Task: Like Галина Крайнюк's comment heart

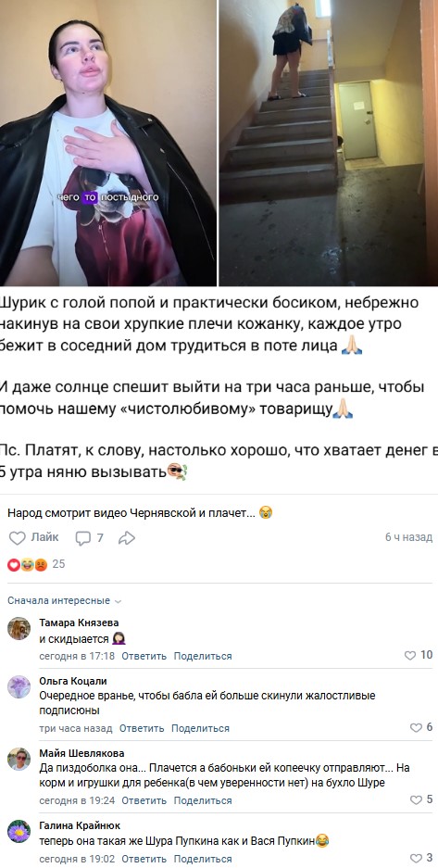Action: [x=416, y=859]
